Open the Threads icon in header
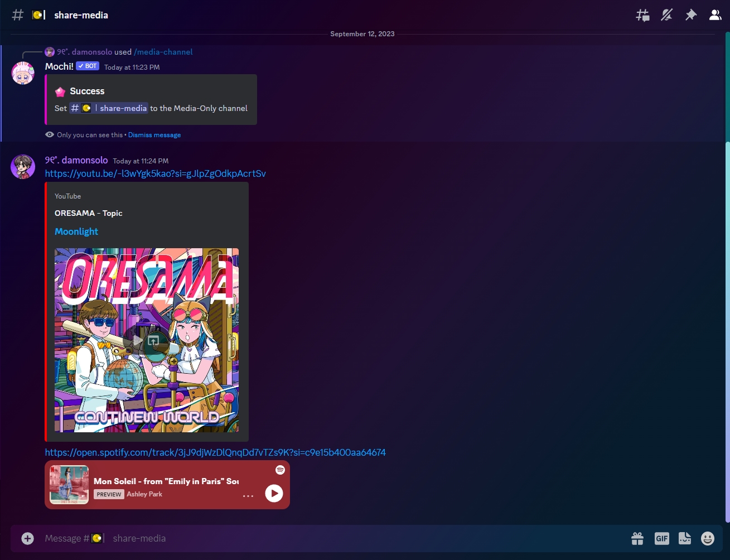 point(642,15)
